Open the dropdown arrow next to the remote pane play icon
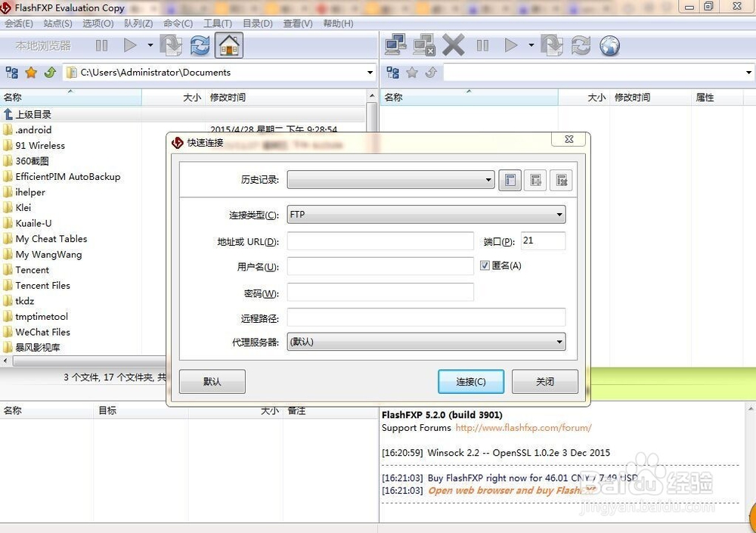The height and width of the screenshot is (533, 756). pos(531,45)
